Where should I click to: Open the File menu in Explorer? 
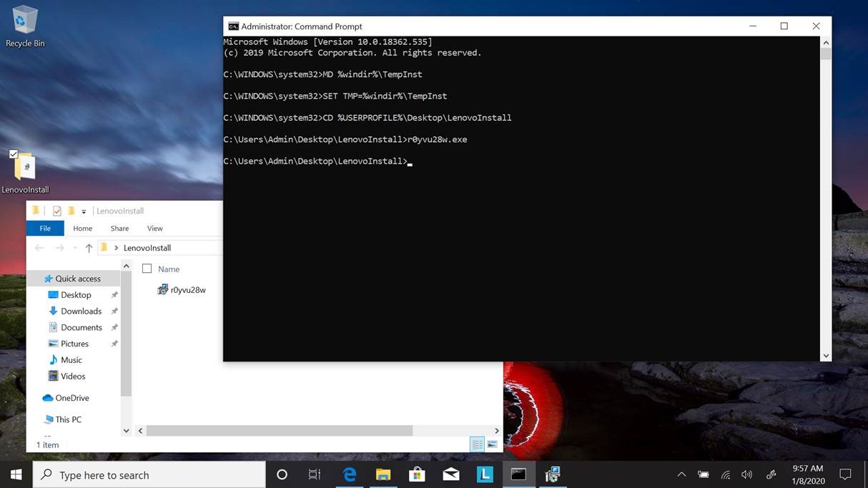(45, 228)
